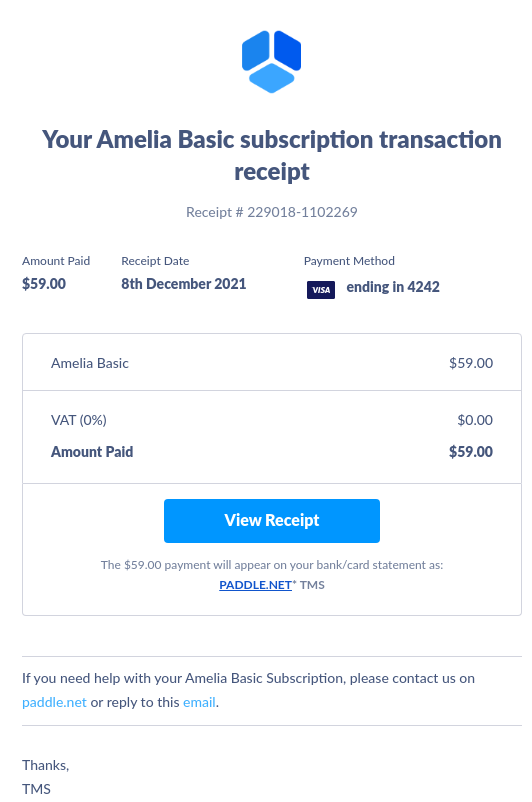
Task: Click the VISA card icon
Action: coord(321,290)
